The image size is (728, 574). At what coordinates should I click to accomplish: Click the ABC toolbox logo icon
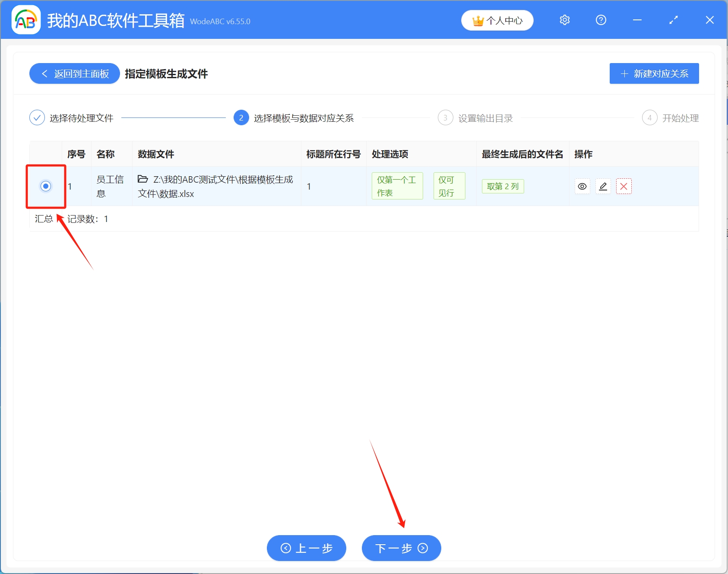(26, 20)
